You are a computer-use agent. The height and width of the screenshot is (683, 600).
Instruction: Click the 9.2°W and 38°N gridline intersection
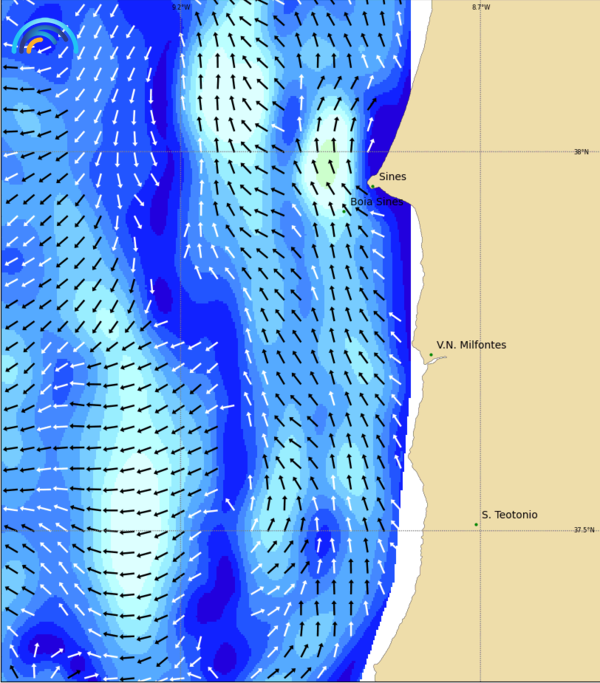point(180,151)
